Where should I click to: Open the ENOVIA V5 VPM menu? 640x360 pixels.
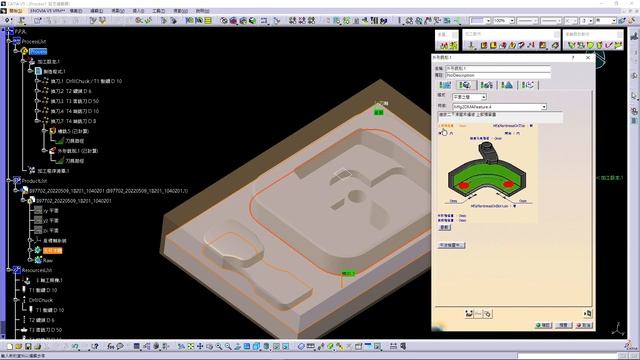pos(48,11)
